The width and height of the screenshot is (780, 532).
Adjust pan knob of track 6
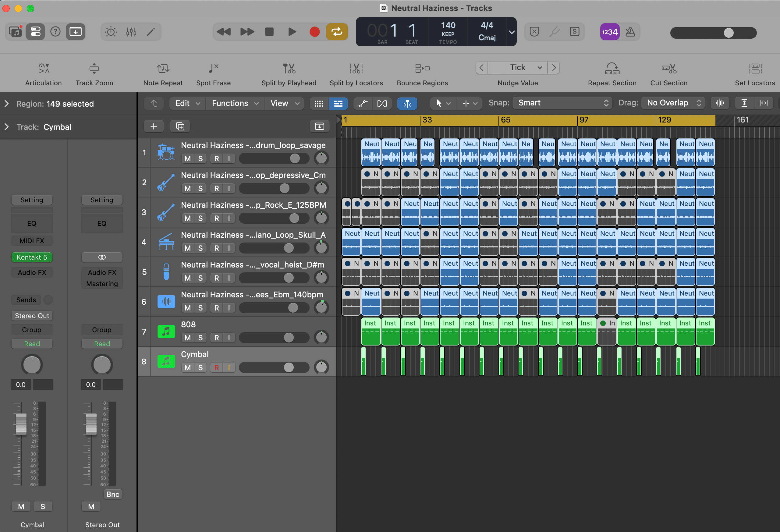pyautogui.click(x=321, y=307)
